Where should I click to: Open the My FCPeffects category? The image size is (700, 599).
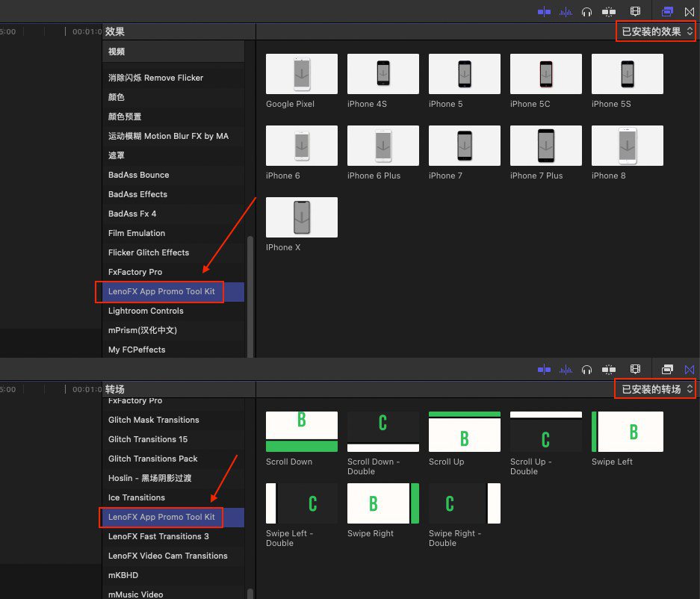pyautogui.click(x=173, y=350)
